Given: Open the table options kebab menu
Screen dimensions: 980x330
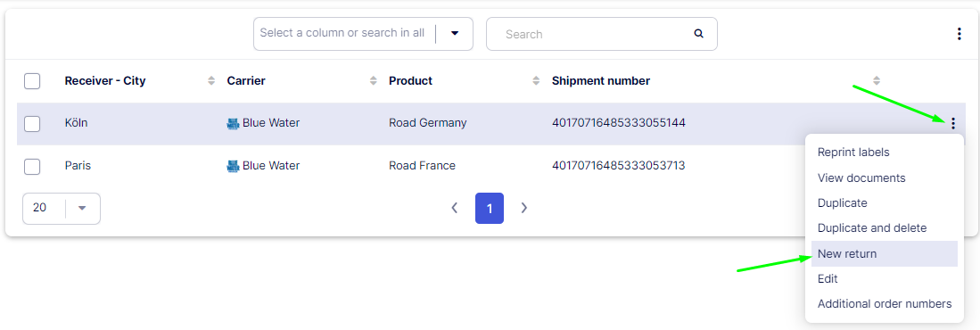Looking at the screenshot, I should click(x=959, y=34).
